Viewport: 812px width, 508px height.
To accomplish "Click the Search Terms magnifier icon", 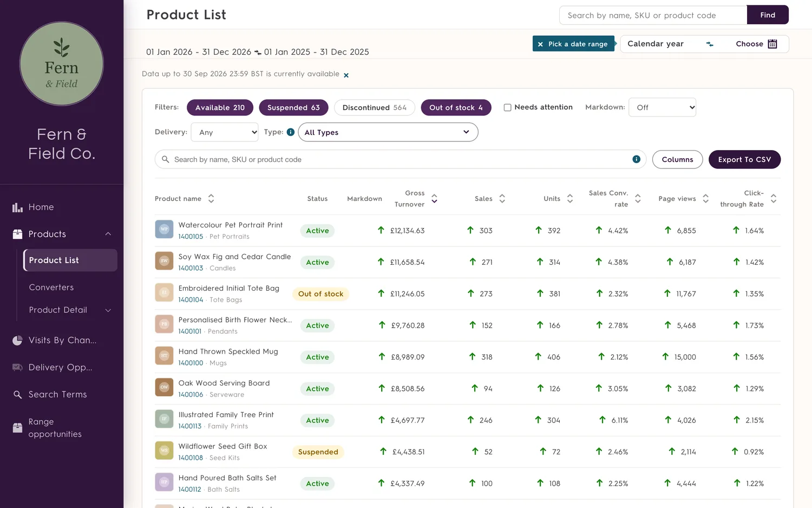I will (17, 394).
